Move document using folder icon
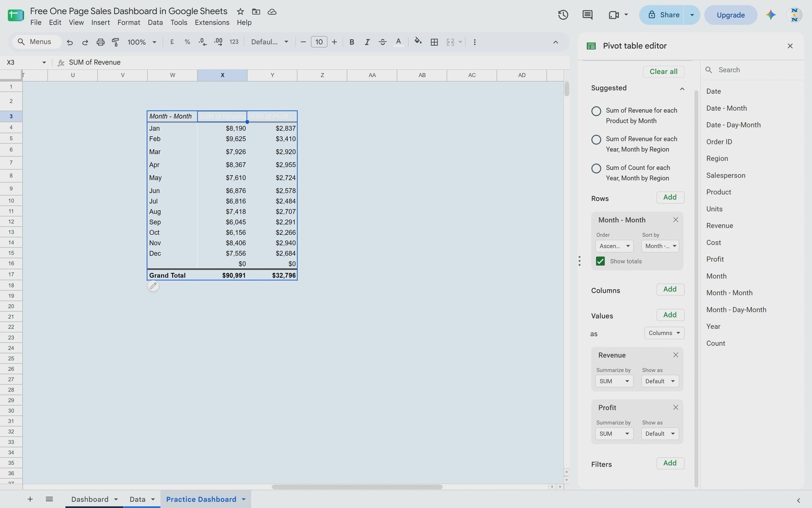Screen dimensions: 812x508 tap(256, 11)
